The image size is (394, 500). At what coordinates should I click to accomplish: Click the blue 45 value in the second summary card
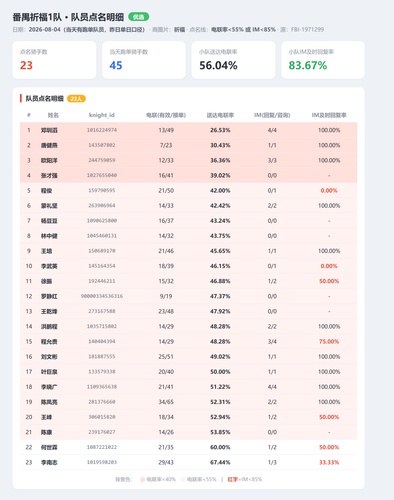click(x=116, y=65)
